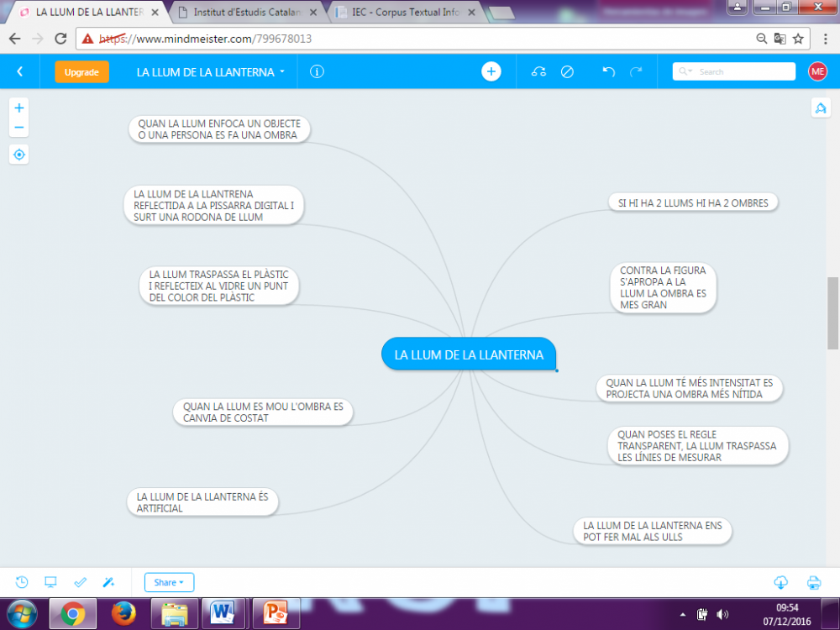
Task: Click the cloud download export icon
Action: (780, 582)
